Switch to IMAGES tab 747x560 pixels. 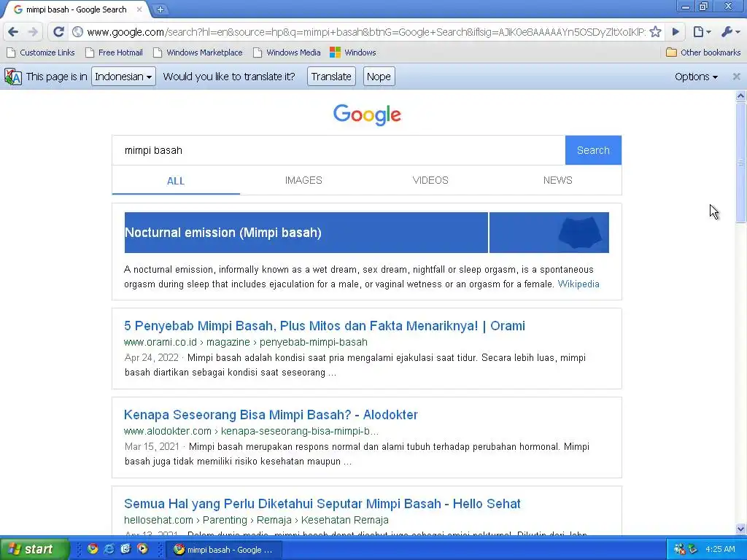click(303, 181)
